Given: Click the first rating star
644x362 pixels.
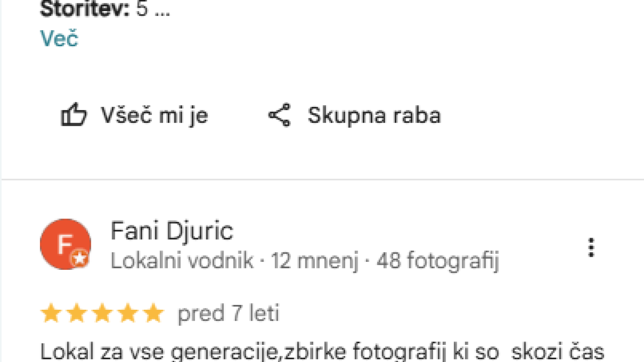Looking at the screenshot, I should click(x=51, y=313).
